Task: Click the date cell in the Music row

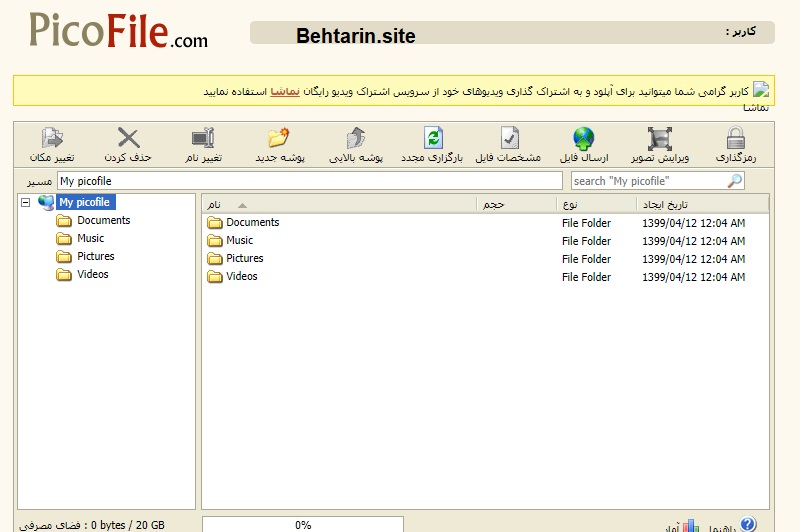Action: coord(693,241)
